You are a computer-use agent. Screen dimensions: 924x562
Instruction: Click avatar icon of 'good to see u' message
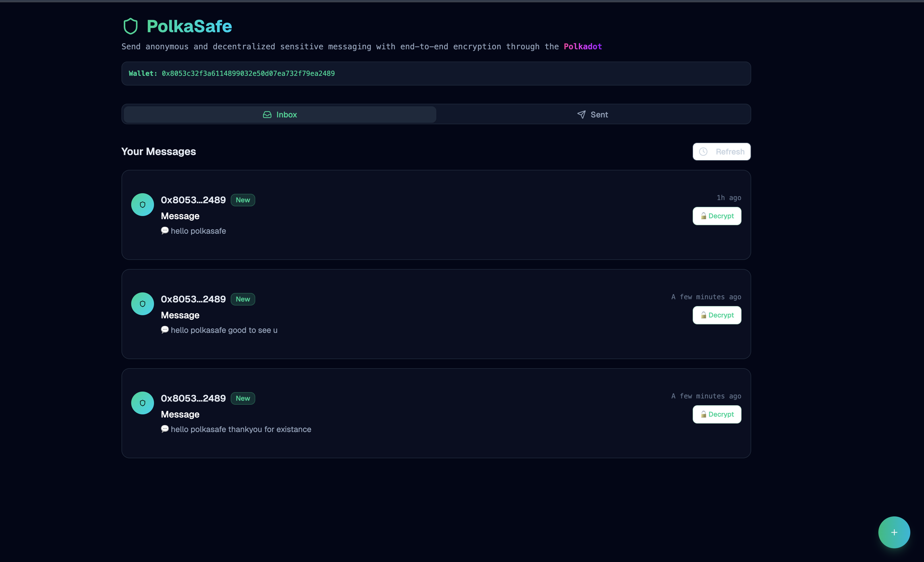point(143,304)
